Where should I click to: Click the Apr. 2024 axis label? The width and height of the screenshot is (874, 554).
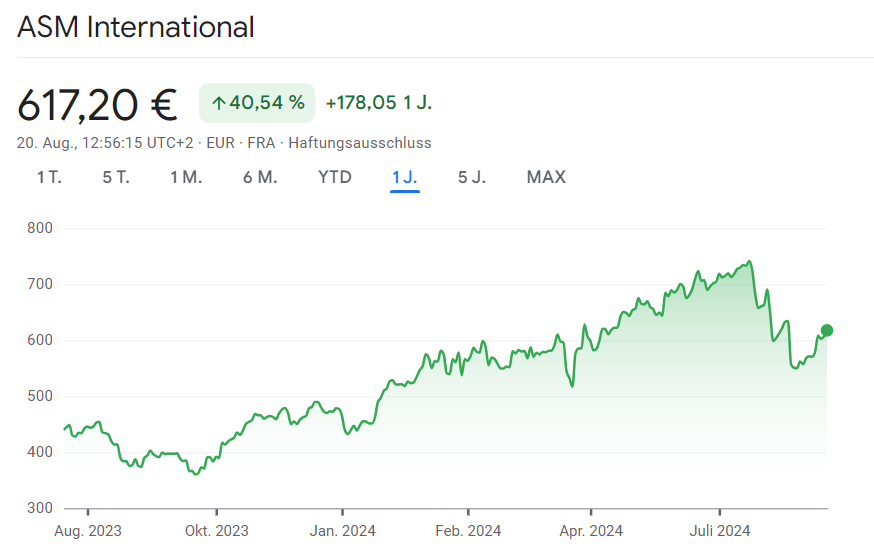point(591,531)
